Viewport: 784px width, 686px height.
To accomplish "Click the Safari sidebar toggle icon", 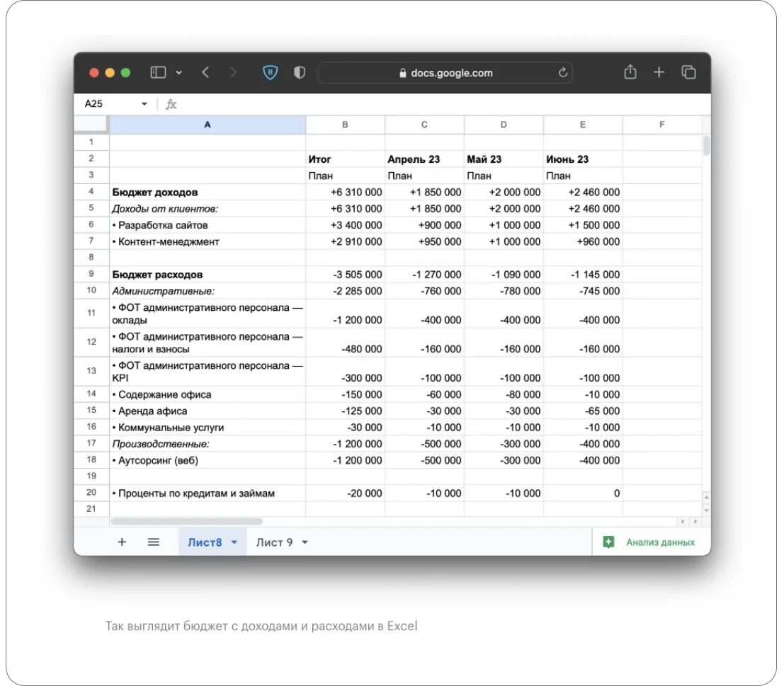I will [158, 73].
